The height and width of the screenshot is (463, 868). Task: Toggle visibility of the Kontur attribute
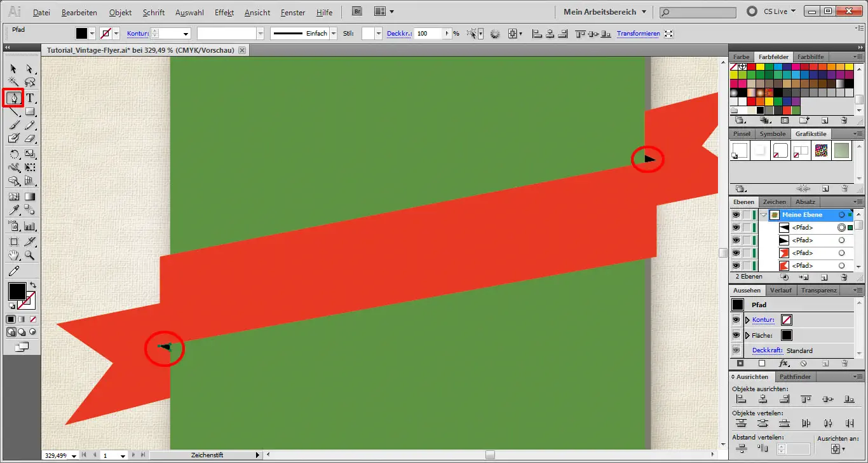tap(736, 320)
